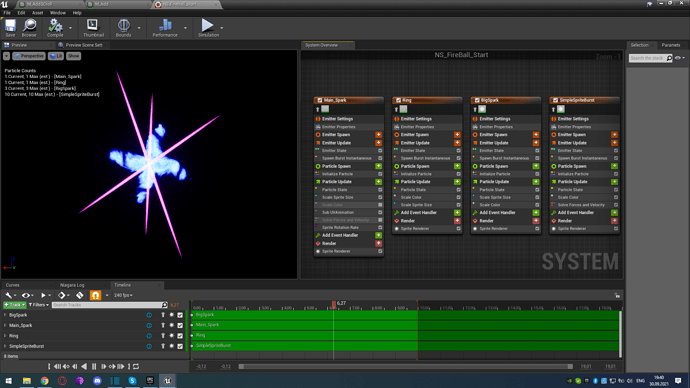Expand the SimpleSpriteBurst timeline track

click(5, 346)
